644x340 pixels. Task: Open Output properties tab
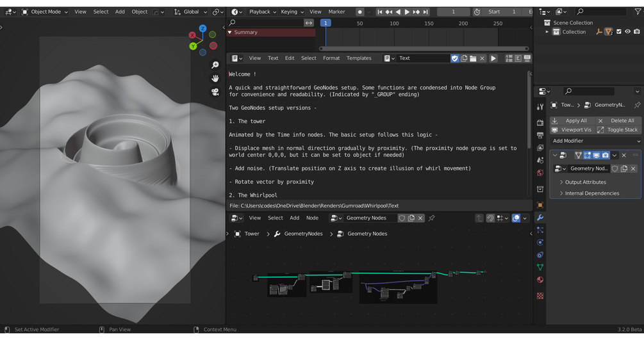point(540,135)
